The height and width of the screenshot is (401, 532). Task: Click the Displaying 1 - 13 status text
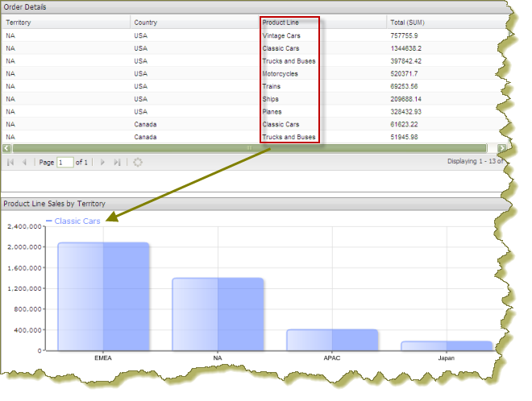point(475,161)
